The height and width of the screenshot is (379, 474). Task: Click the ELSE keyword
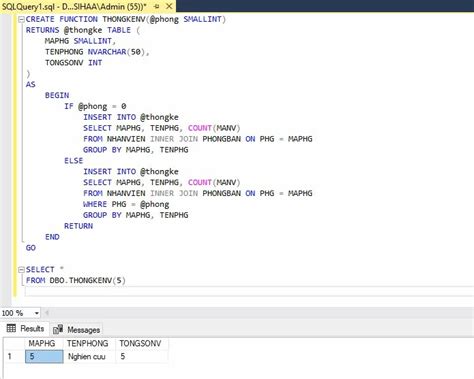click(x=74, y=161)
